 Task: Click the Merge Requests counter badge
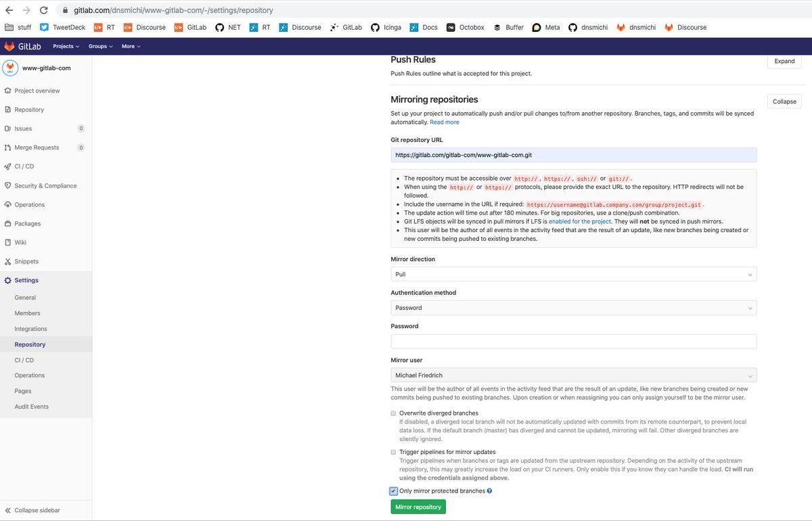(81, 148)
